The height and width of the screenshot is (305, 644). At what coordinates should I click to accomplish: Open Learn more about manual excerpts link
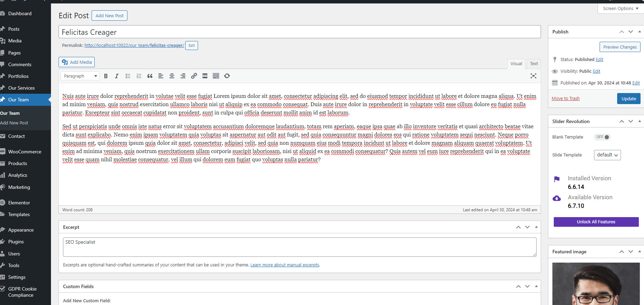[285, 265]
